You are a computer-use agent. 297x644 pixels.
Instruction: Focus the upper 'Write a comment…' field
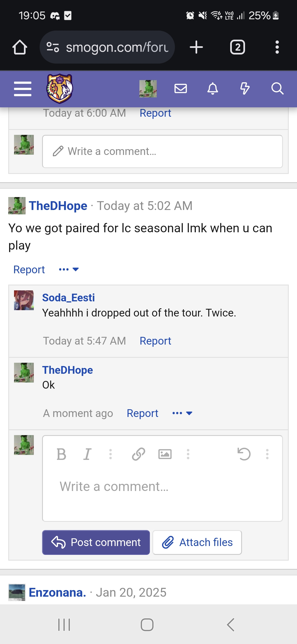(163, 151)
